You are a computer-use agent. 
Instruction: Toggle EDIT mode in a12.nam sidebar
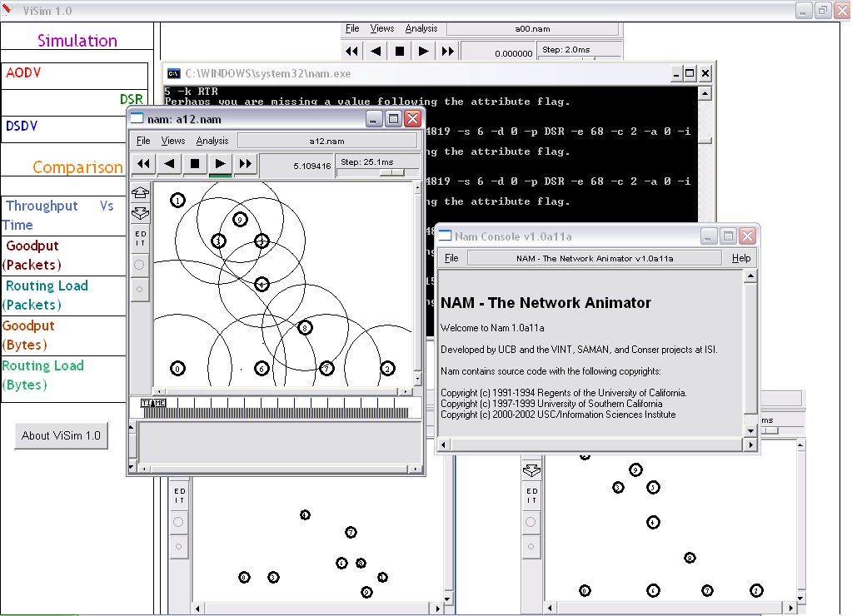click(140, 238)
